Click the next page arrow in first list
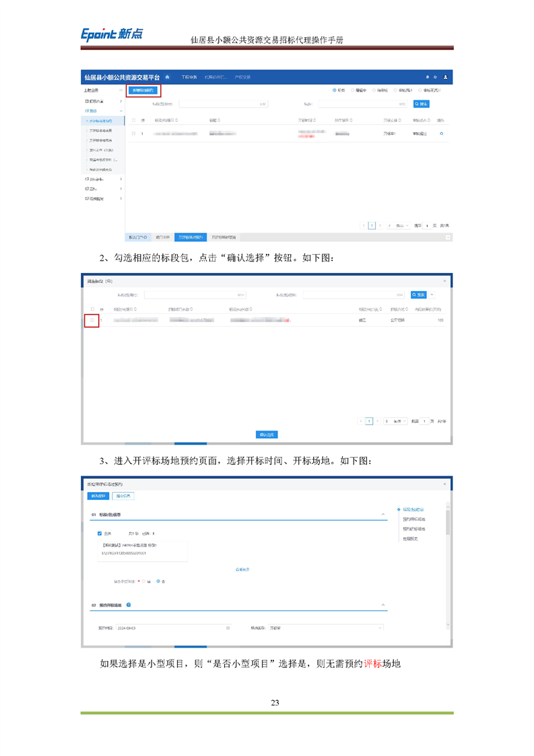534x756 pixels. coord(380,226)
